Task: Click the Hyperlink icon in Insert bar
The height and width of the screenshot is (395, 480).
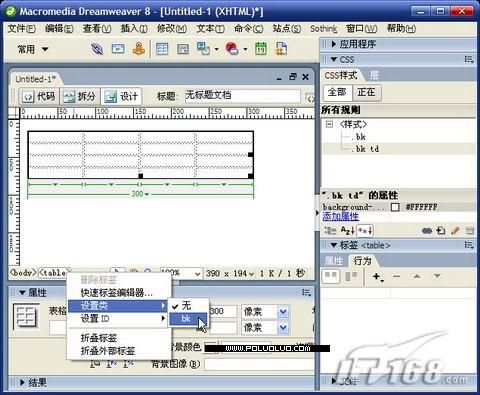Action: pyautogui.click(x=97, y=49)
